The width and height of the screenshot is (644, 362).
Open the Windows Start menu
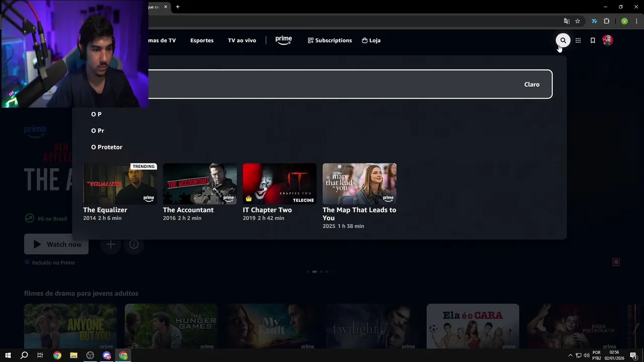[8, 355]
